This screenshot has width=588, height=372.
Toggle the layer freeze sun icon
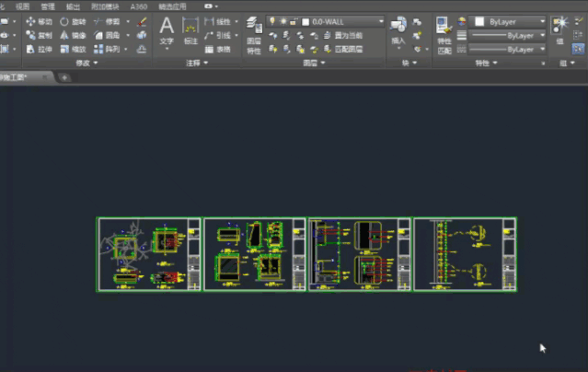(x=282, y=20)
